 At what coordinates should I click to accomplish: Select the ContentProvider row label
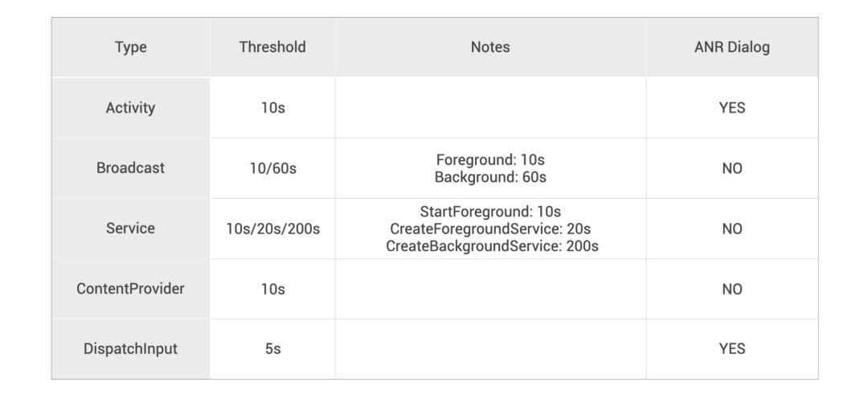pyautogui.click(x=130, y=289)
